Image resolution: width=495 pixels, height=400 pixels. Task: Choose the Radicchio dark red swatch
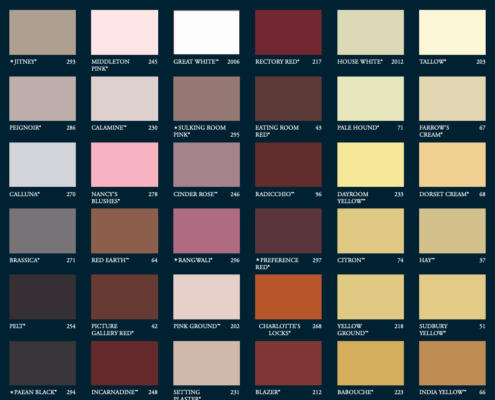pos(288,165)
